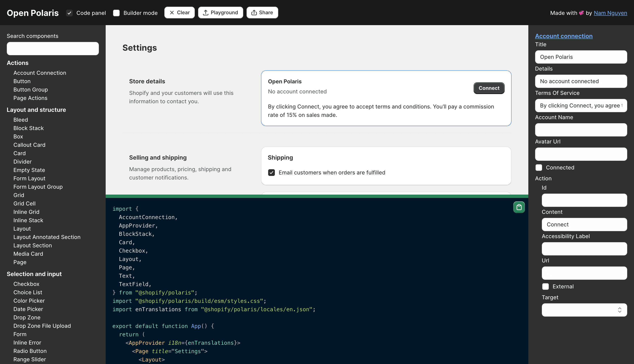
Task: Click the copy code clipboard icon
Action: pos(519,207)
